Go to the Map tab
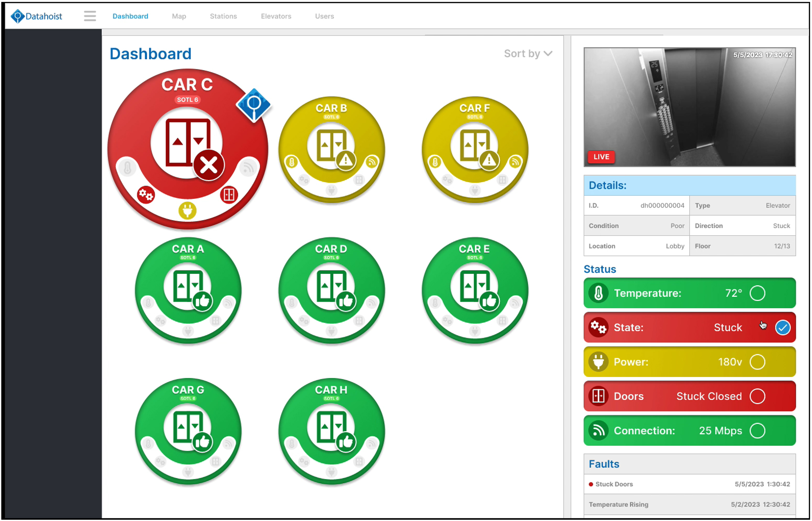This screenshot has height=521, width=812. point(179,16)
